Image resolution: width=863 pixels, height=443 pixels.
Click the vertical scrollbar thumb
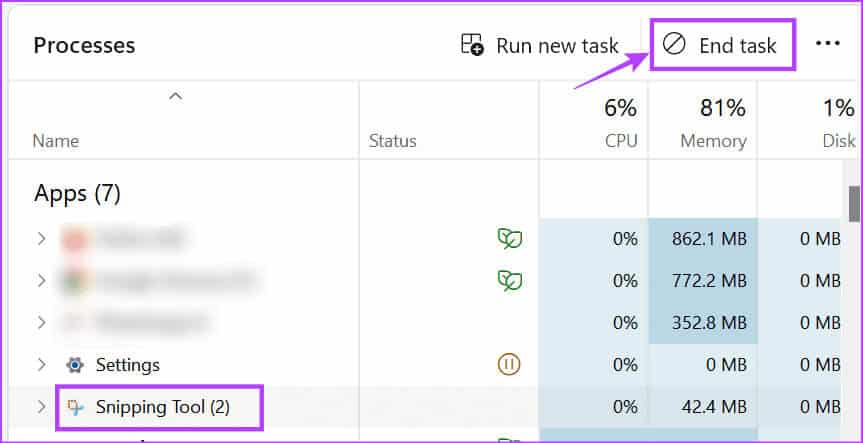pyautogui.click(x=855, y=203)
